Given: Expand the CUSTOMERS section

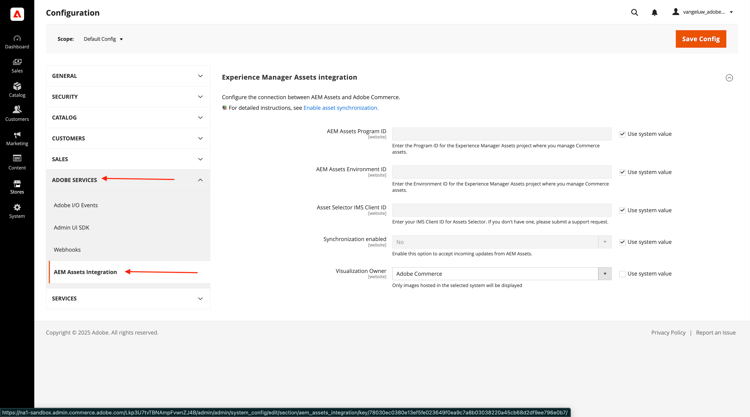Looking at the screenshot, I should click(x=128, y=138).
